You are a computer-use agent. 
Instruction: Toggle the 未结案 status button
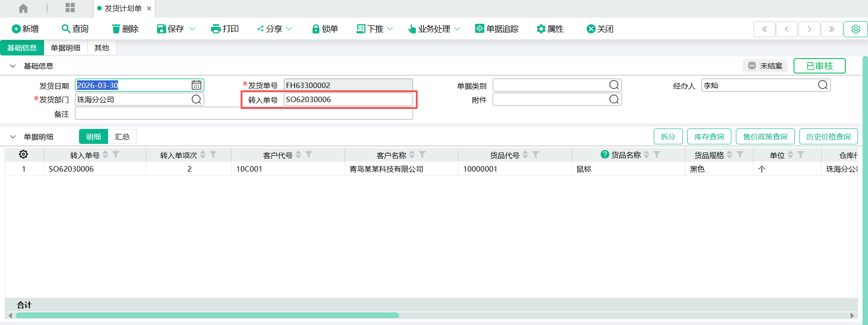[765, 66]
